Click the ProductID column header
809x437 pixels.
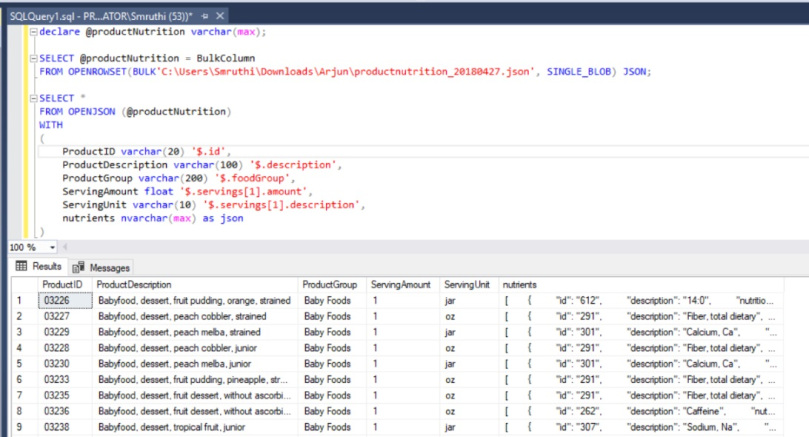click(x=63, y=284)
